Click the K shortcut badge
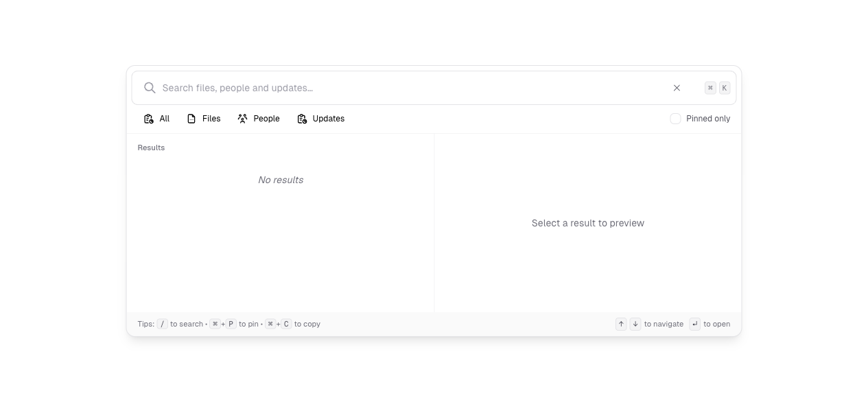 pos(724,88)
